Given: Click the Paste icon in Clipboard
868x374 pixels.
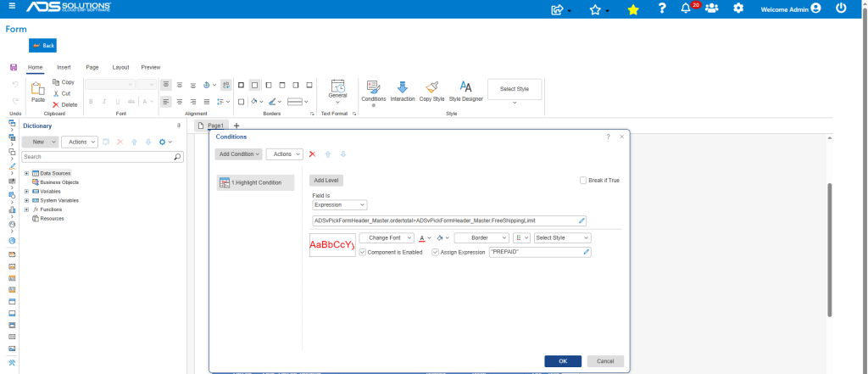Looking at the screenshot, I should 37,92.
